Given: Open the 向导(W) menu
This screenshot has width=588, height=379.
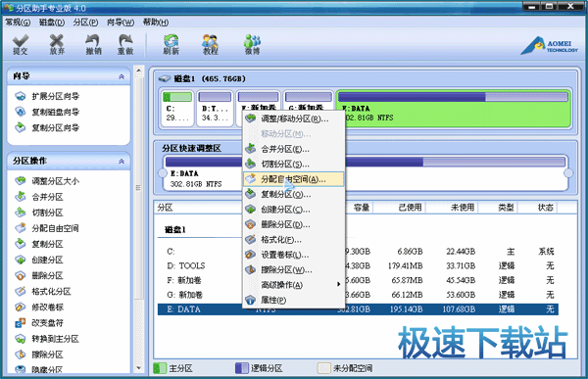Looking at the screenshot, I should (x=121, y=23).
